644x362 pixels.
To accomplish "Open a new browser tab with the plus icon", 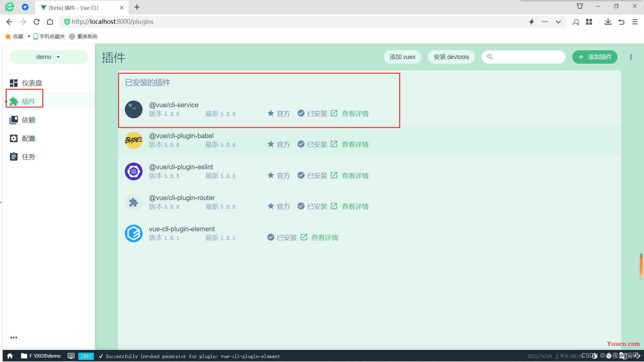I will click(x=137, y=7).
